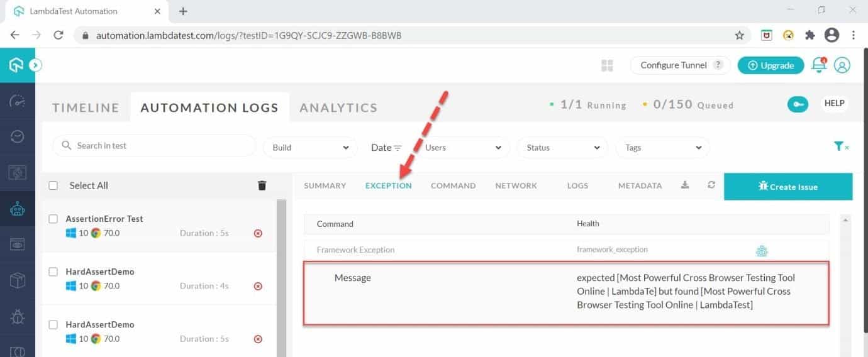Open the user profile avatar icon
Viewport: 868px width, 357px height.
coord(842,65)
